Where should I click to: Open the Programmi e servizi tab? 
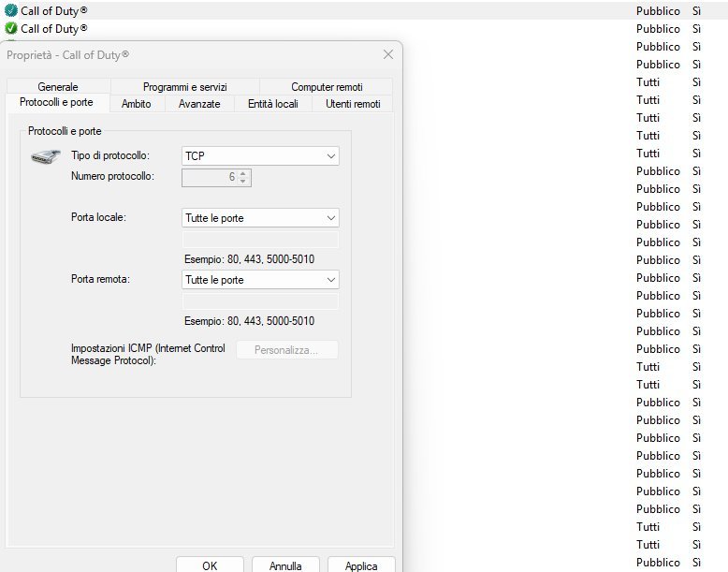(x=184, y=87)
